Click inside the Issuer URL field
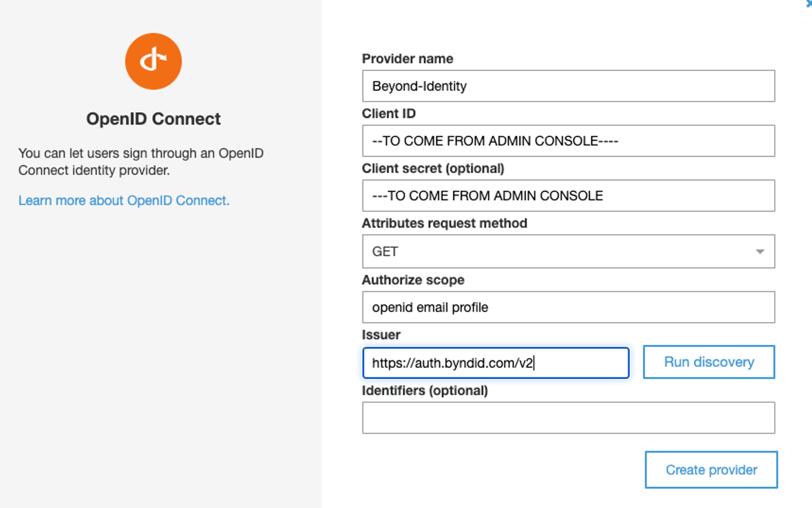This screenshot has width=812, height=508. (496, 363)
